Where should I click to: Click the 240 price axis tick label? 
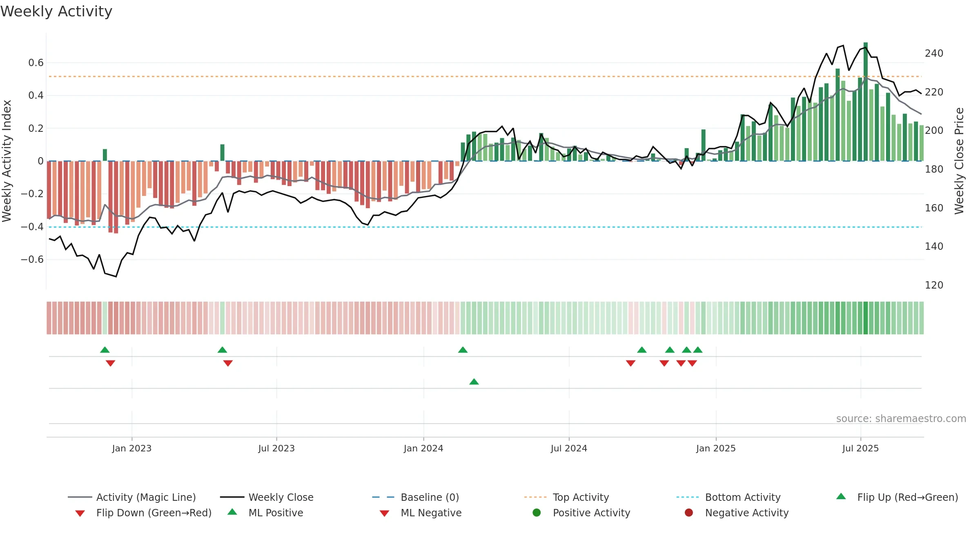pyautogui.click(x=934, y=53)
